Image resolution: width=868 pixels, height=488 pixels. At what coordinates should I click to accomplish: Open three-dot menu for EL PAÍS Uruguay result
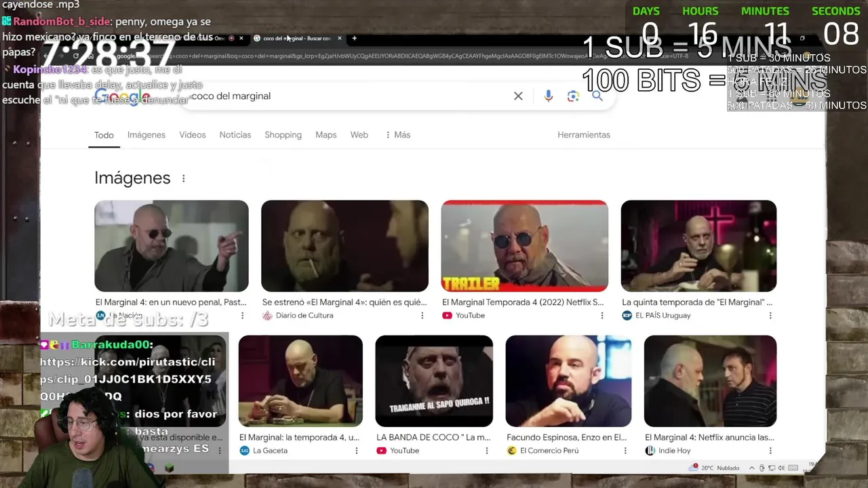coord(770,316)
